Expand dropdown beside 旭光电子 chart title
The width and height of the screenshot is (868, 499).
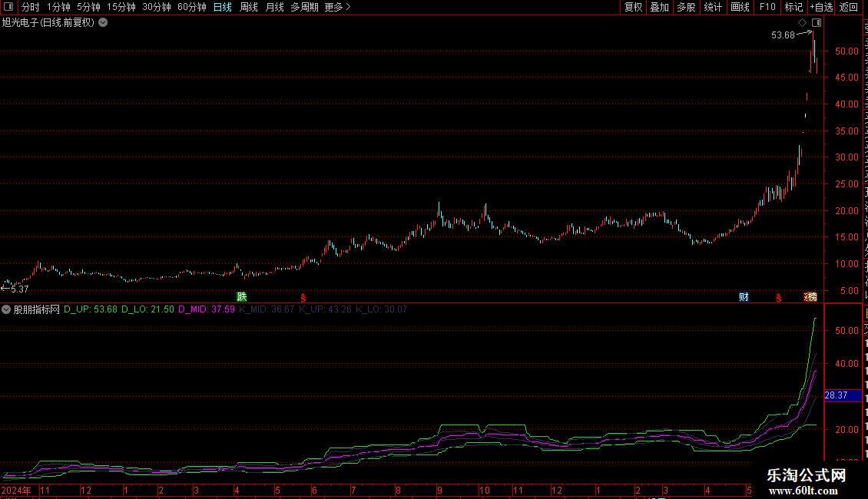point(103,23)
